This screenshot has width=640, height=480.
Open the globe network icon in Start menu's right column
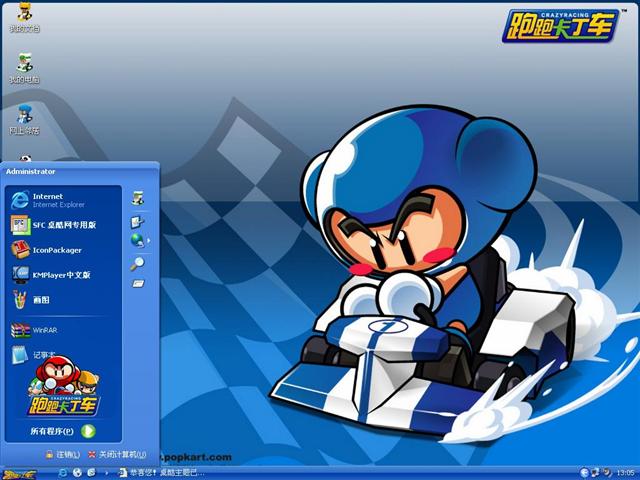(137, 240)
